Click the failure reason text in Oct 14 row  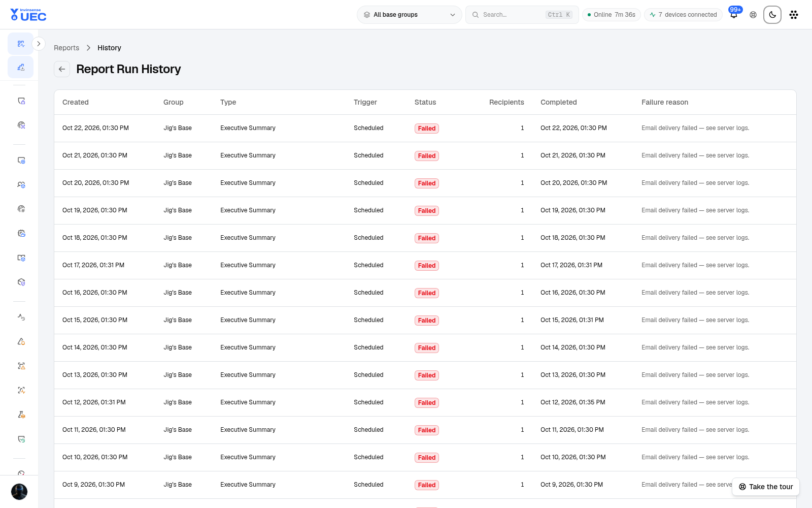695,347
